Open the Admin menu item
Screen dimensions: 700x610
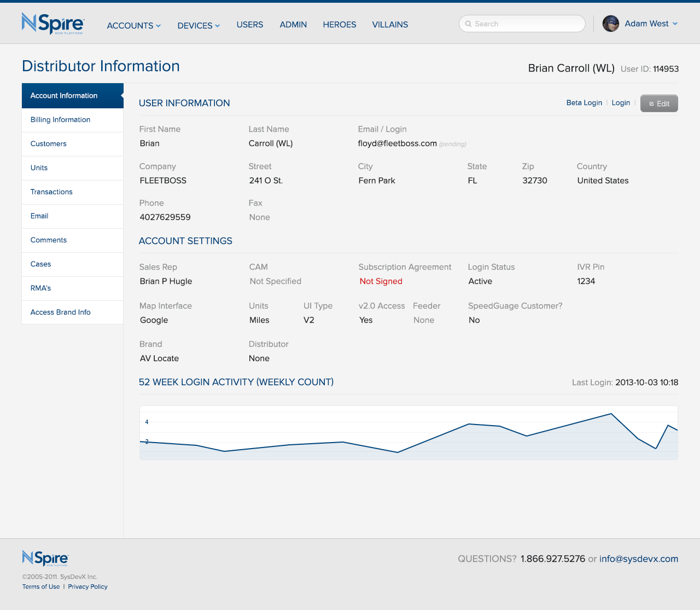(x=293, y=25)
